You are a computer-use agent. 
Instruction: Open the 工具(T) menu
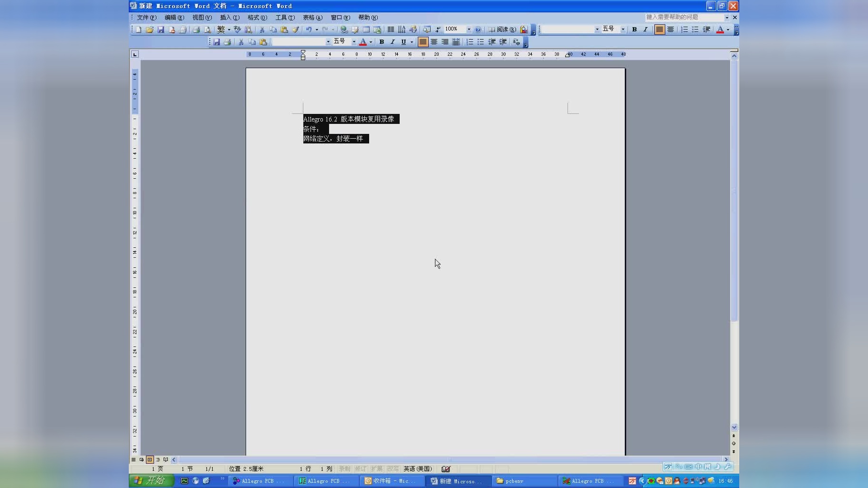click(x=285, y=18)
